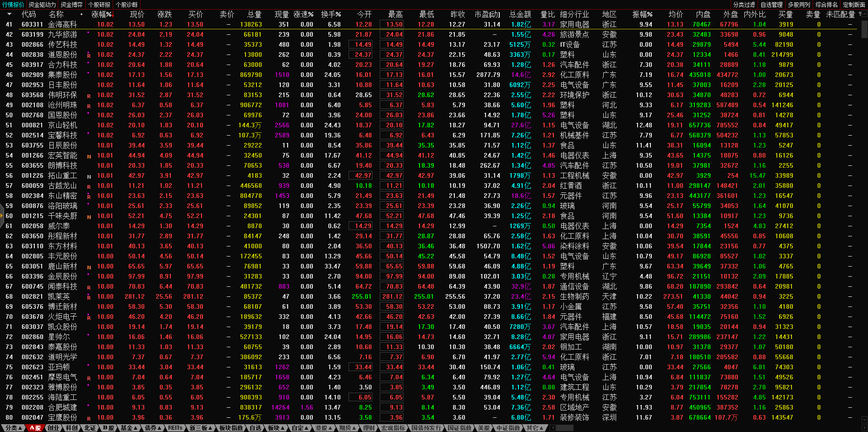868x432 pixels.
Task: Open the 个股诊断 tab
Action: [127, 5]
